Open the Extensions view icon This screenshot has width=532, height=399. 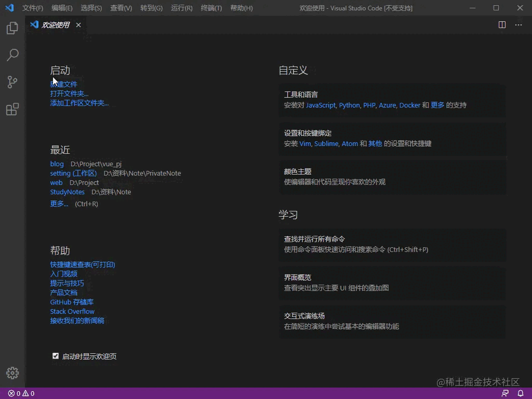pyautogui.click(x=12, y=109)
